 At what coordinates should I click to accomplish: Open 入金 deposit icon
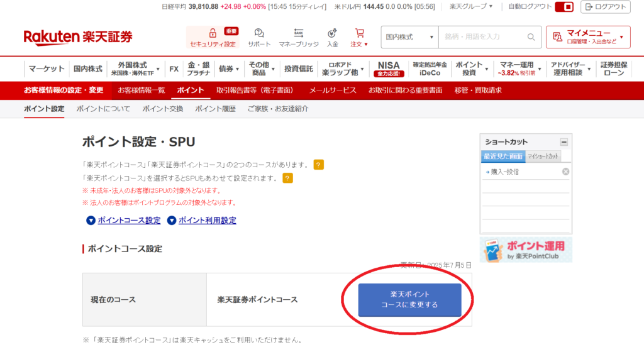pyautogui.click(x=332, y=37)
